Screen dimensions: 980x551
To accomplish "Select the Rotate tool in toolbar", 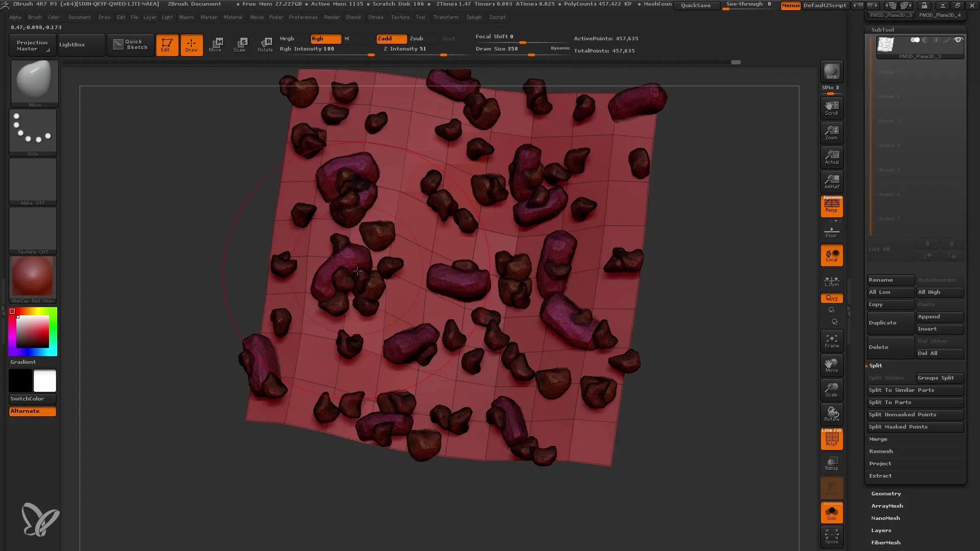I will [265, 44].
